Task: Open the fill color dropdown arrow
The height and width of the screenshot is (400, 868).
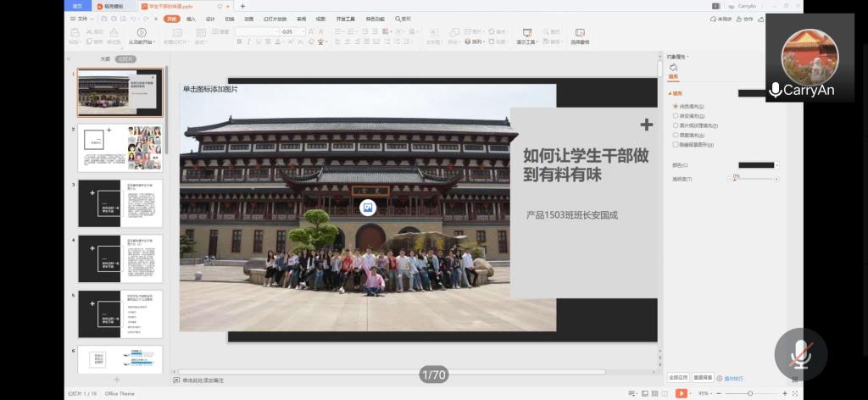Action: (778, 165)
